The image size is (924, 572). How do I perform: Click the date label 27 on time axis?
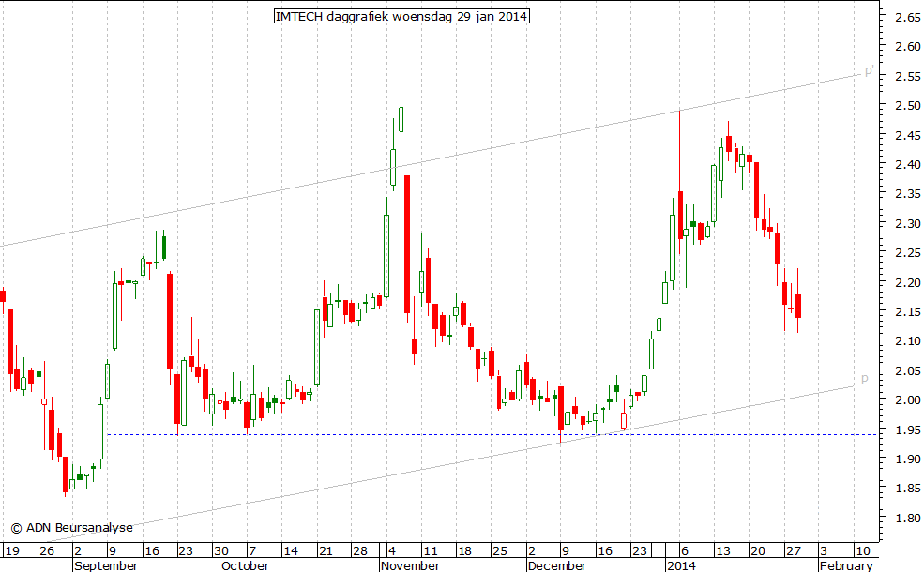pyautogui.click(x=794, y=550)
